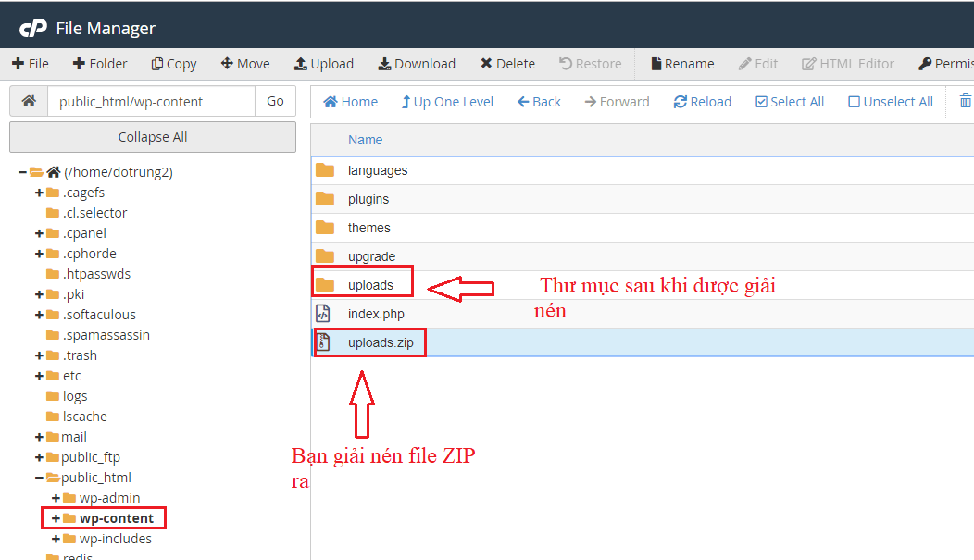Screen dimensions: 974x560
Task: Click the Rename toolbar button
Action: 682,64
